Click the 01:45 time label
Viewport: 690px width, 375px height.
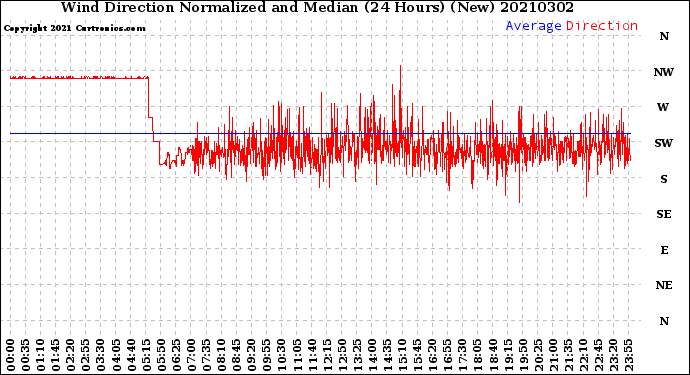55,355
